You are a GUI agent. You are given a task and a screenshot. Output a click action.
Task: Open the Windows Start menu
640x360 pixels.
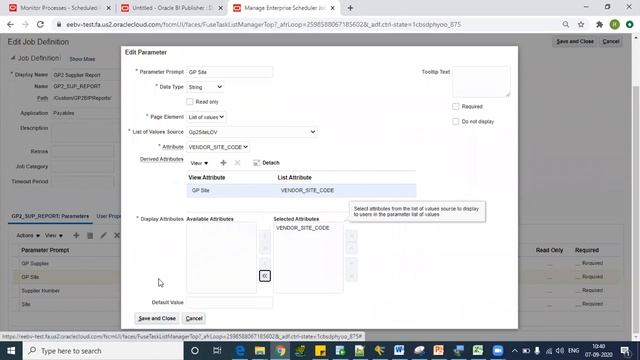pos(11,351)
